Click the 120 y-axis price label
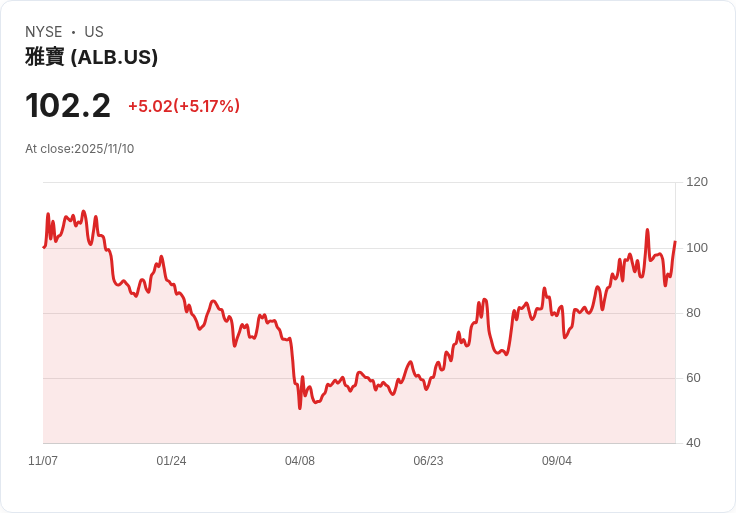736x513 pixels. pyautogui.click(x=697, y=182)
